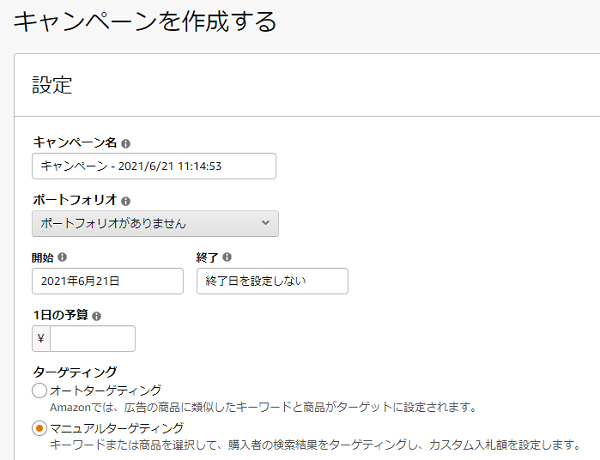
Task: Click the chevron arrow on portfolio dropdown
Action: [x=265, y=223]
